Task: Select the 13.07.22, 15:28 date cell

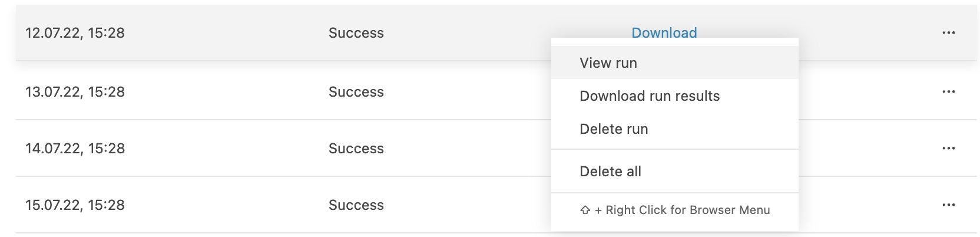Action: click(x=75, y=92)
